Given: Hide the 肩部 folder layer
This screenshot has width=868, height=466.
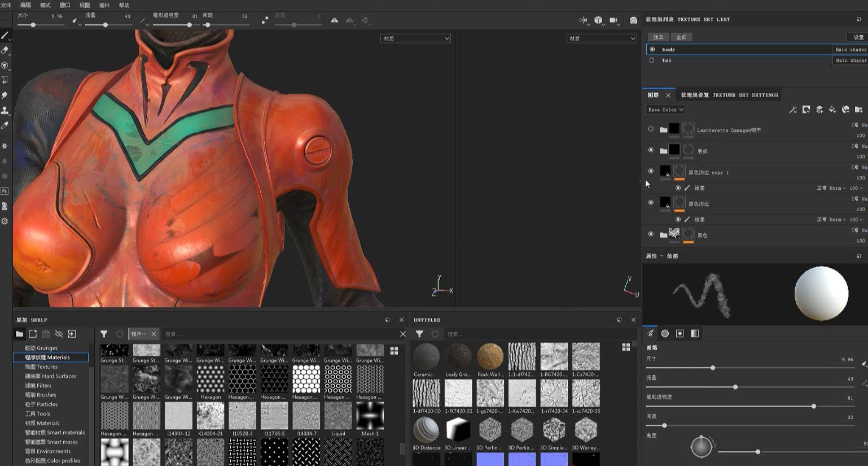Looking at the screenshot, I should (x=651, y=150).
